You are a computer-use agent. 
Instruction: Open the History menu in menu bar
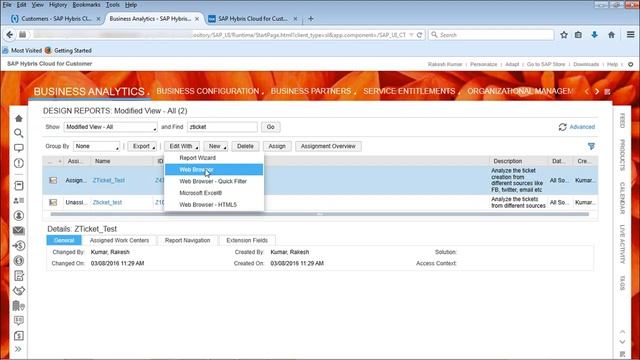tap(58, 5)
